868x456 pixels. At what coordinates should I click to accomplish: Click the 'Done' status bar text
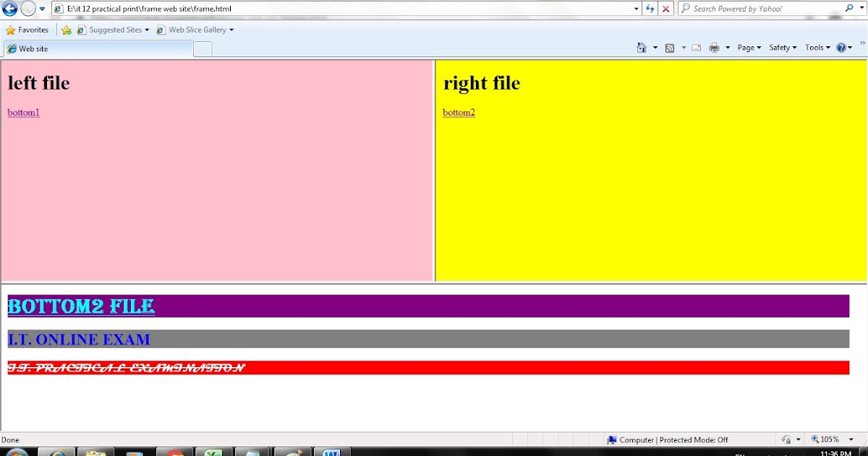(10, 439)
